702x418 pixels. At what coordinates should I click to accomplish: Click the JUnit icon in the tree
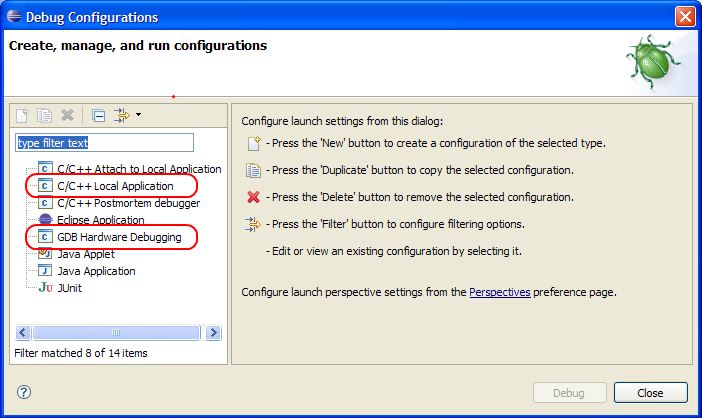pos(46,287)
